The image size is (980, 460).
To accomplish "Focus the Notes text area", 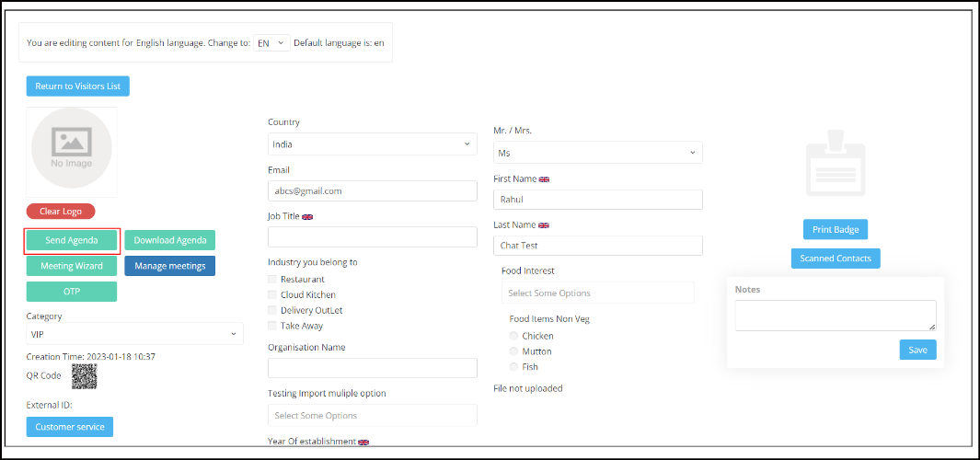I will point(836,316).
